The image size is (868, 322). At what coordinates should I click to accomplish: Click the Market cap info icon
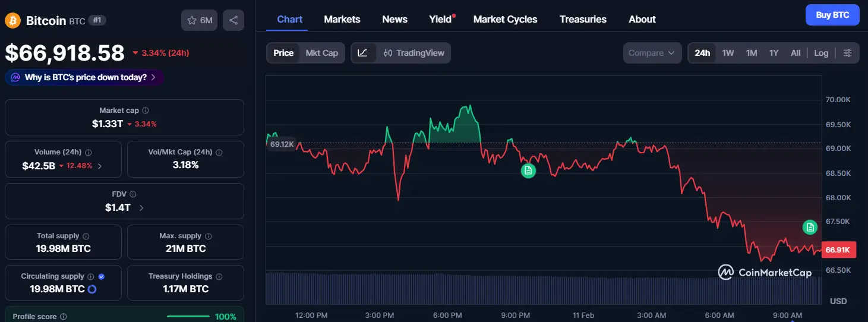coord(146,111)
